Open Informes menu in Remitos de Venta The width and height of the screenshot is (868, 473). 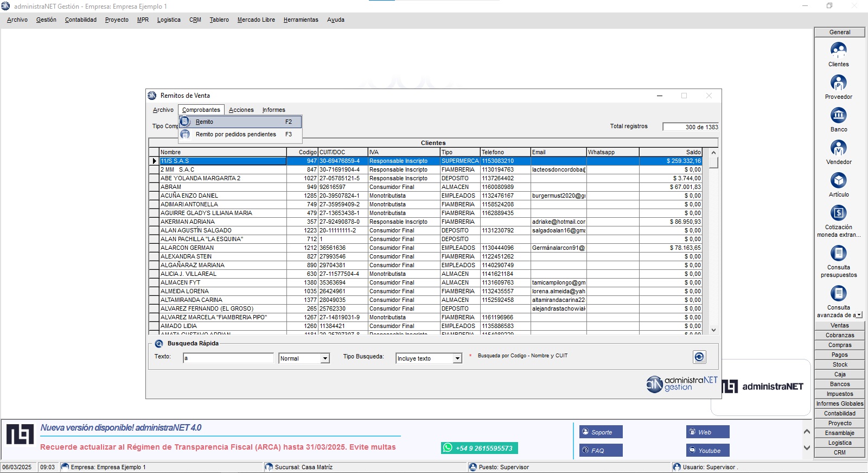coord(274,110)
